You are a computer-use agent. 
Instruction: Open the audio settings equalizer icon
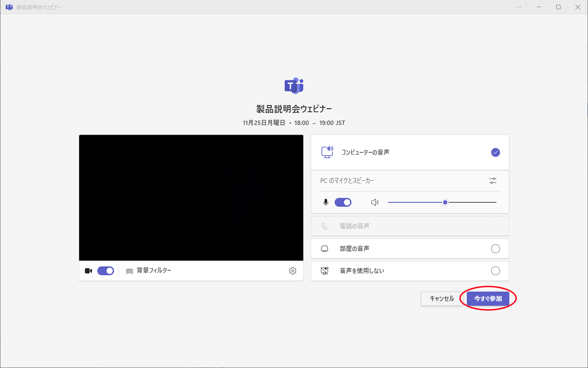point(493,181)
